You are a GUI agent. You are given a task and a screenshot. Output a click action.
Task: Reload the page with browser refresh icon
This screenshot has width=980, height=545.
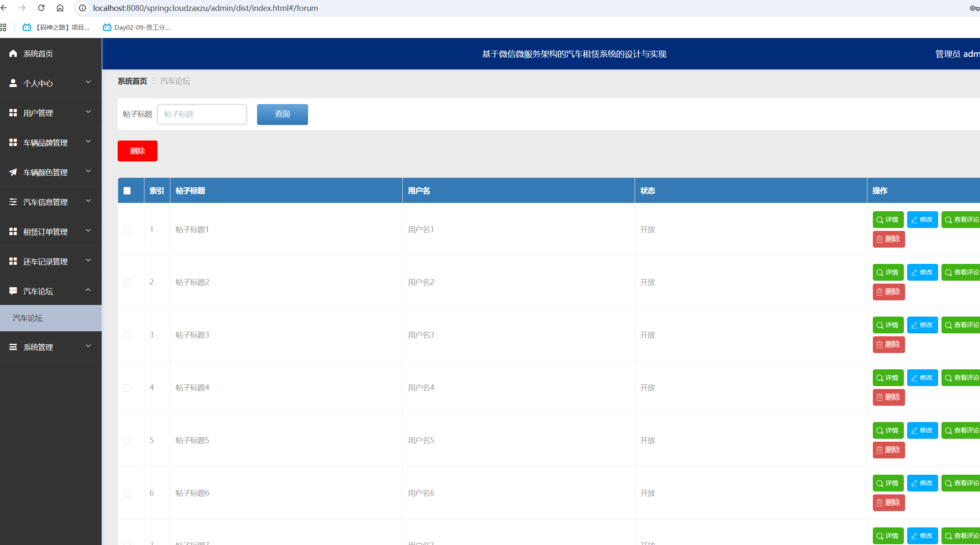click(x=41, y=8)
